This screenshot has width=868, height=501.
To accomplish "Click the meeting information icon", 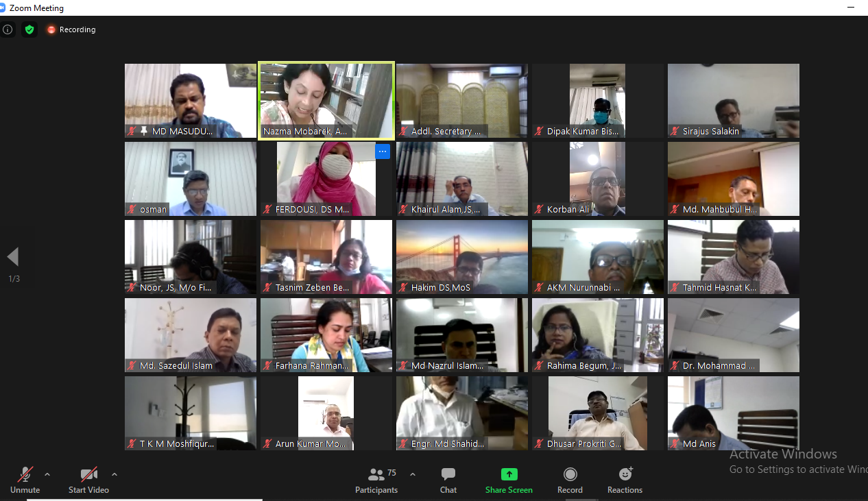I will pyautogui.click(x=8, y=29).
